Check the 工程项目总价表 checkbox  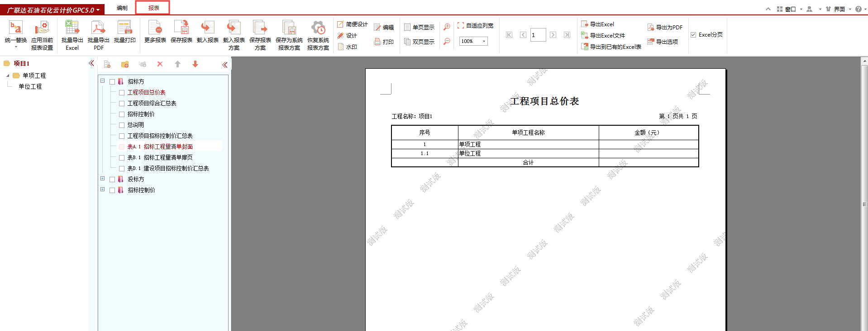(122, 93)
